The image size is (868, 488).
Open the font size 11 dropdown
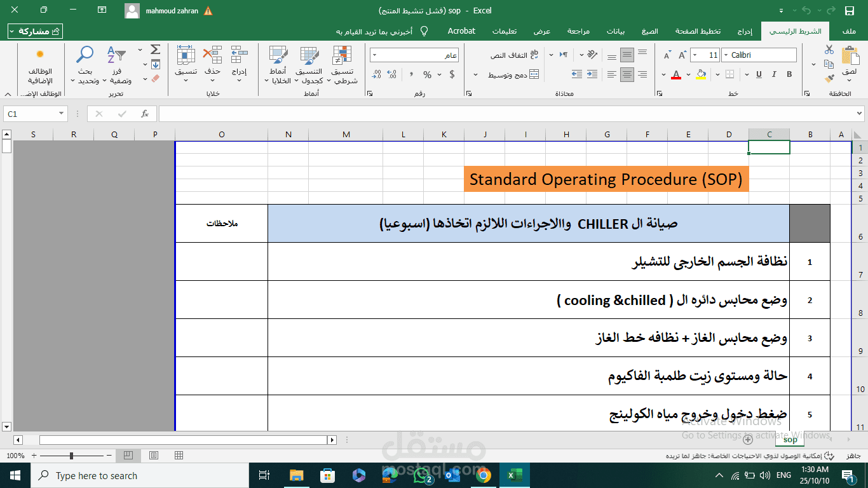click(695, 55)
